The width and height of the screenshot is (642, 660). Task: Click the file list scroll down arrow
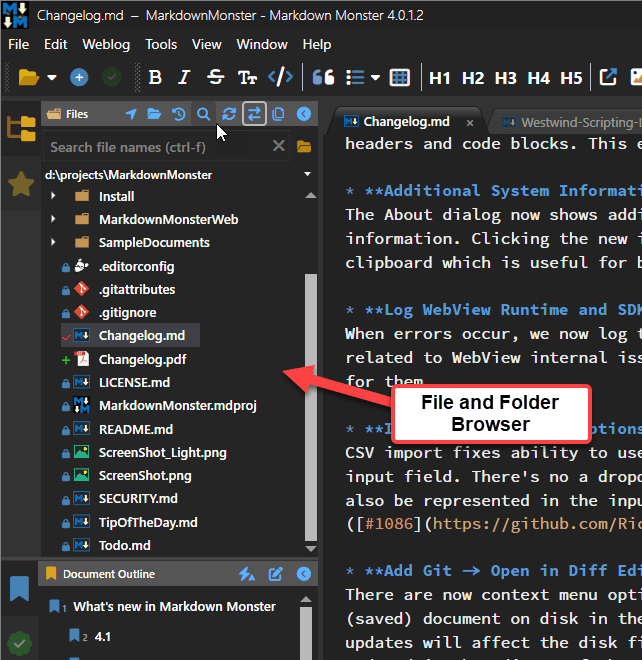click(x=311, y=548)
